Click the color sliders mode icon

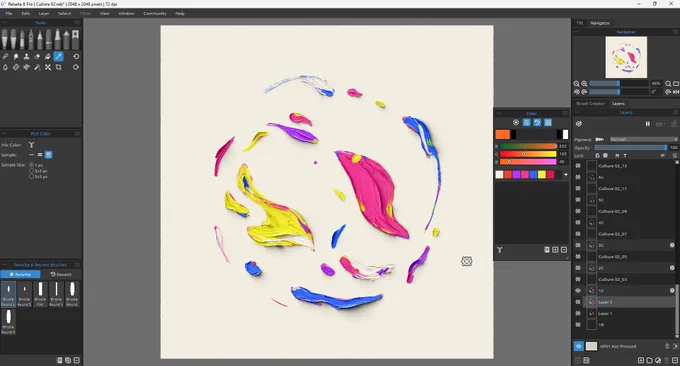[526, 123]
